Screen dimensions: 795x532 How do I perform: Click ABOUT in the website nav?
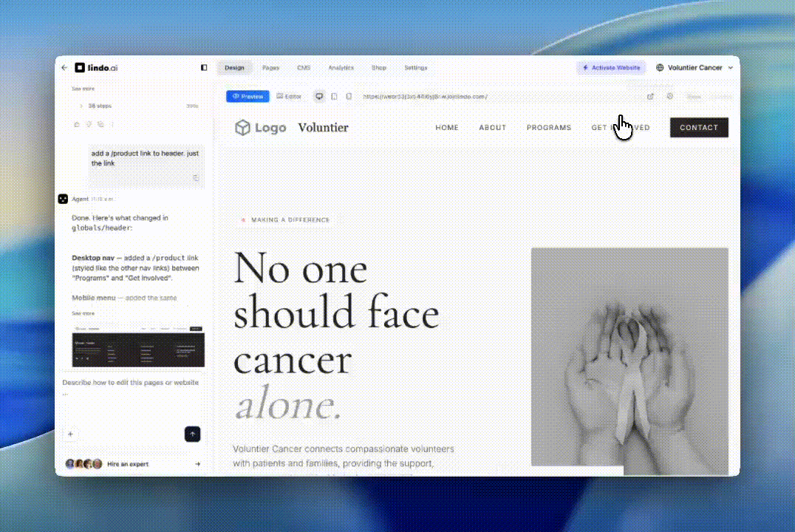point(492,127)
